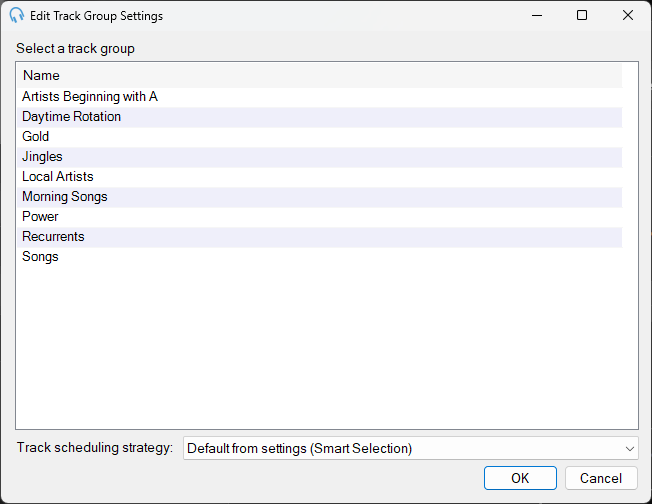The image size is (652, 504).
Task: Confirm changes with the OK button
Action: (520, 478)
